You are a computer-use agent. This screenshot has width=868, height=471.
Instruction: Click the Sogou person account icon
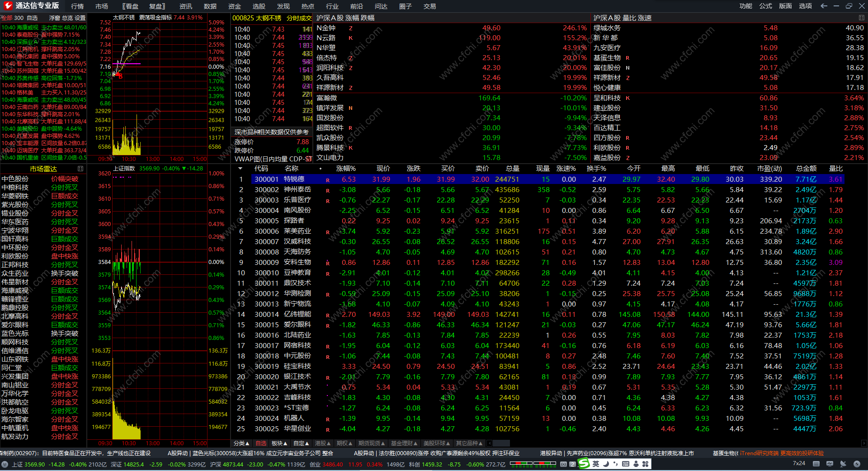click(x=636, y=464)
